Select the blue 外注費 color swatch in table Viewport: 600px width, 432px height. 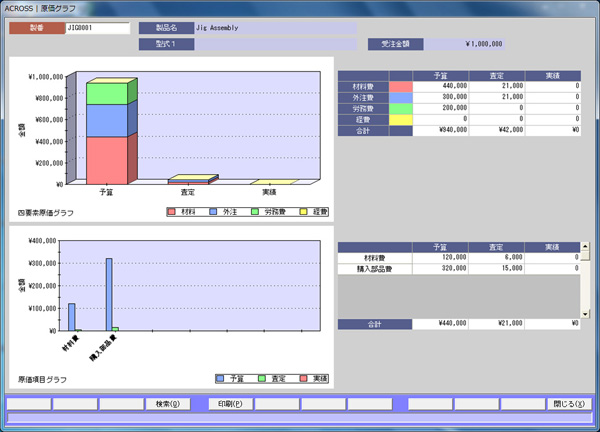pyautogui.click(x=400, y=97)
